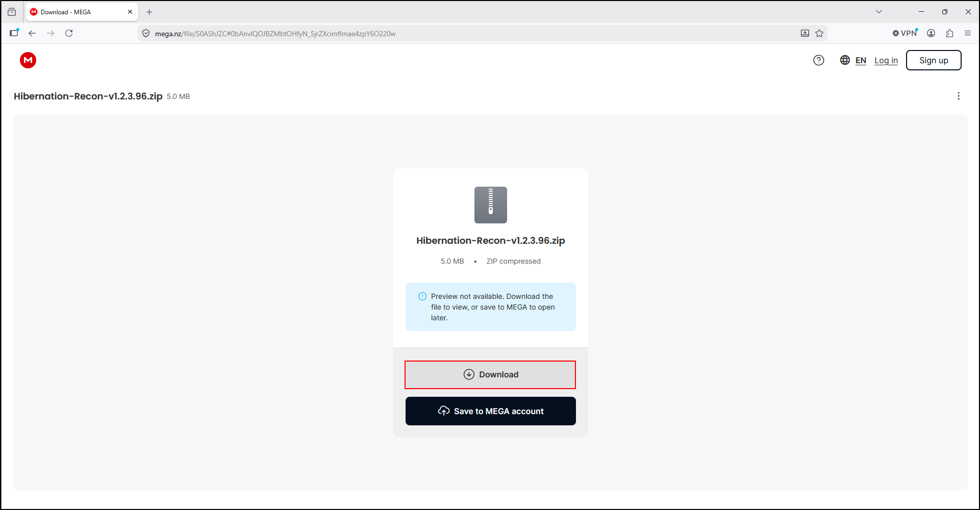Image resolution: width=980 pixels, height=510 pixels.
Task: Change language via EN selector
Action: coord(861,60)
